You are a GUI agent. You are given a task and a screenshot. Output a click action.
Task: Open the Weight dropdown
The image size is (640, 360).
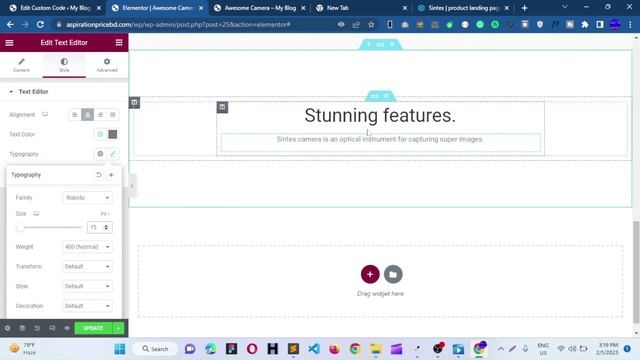click(x=87, y=247)
